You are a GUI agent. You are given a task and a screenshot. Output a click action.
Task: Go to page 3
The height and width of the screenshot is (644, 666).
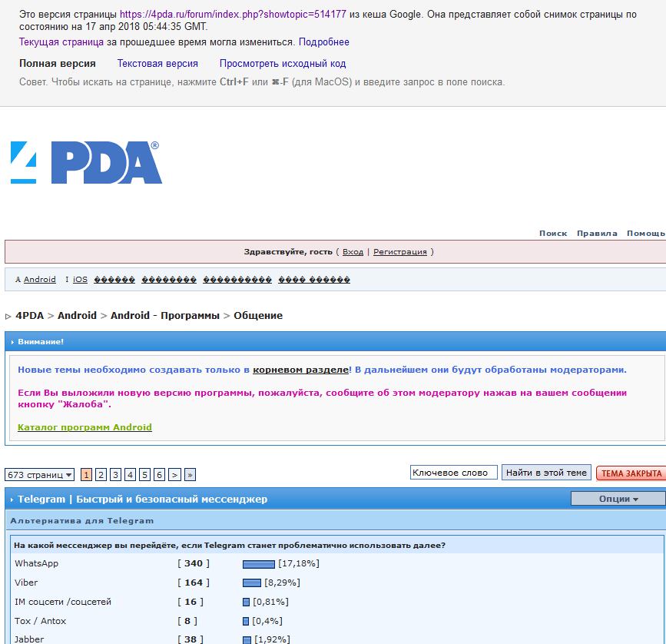coord(115,474)
